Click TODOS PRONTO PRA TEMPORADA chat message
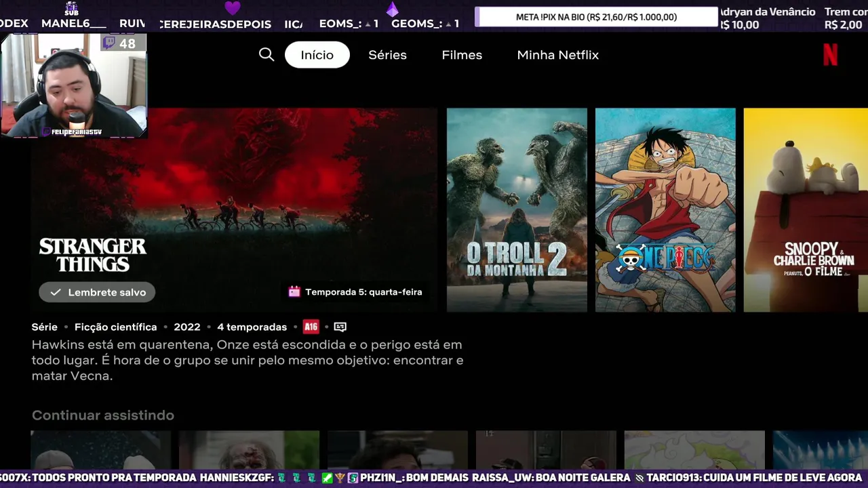The width and height of the screenshot is (868, 488). 114,478
